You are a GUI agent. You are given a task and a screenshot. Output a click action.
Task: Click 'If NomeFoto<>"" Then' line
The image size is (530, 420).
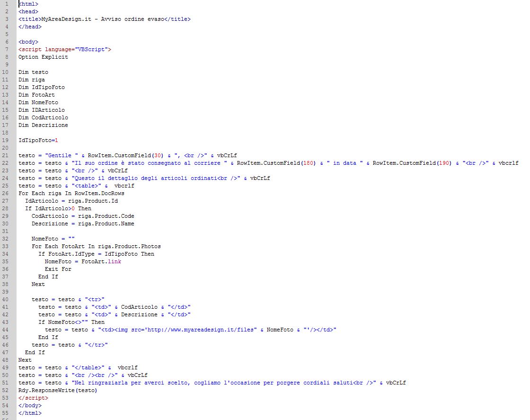click(x=71, y=322)
